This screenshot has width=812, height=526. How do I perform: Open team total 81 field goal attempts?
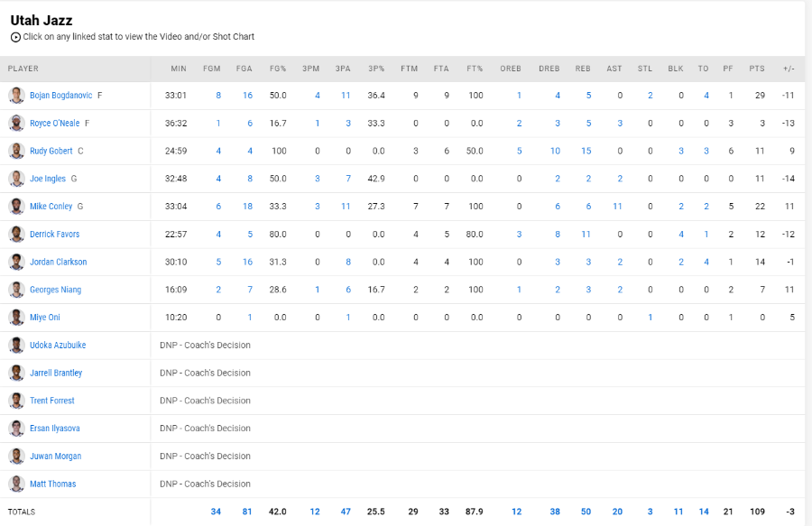pos(247,512)
